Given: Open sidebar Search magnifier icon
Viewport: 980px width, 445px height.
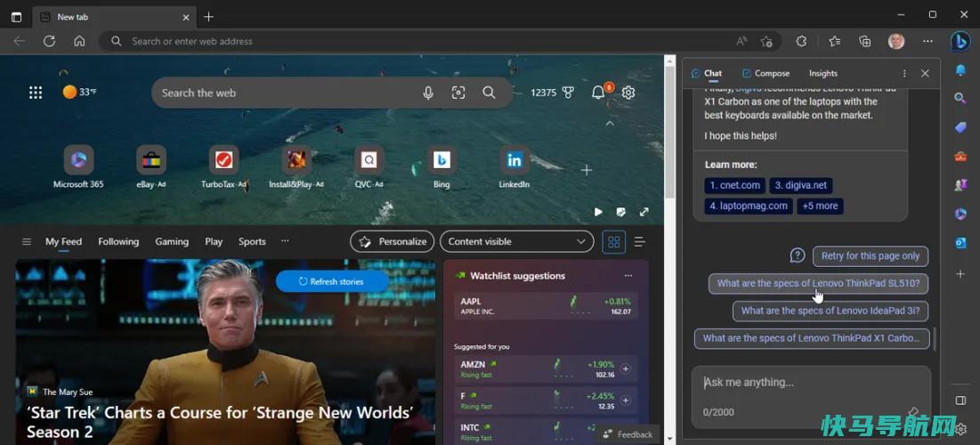Looking at the screenshot, I should [x=960, y=98].
